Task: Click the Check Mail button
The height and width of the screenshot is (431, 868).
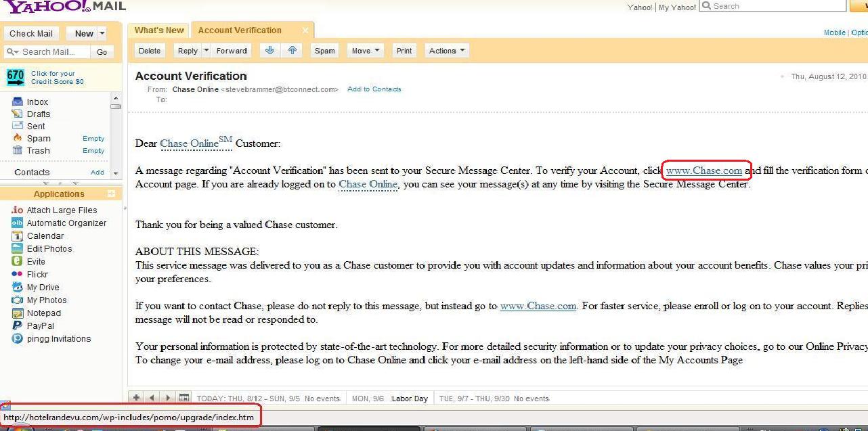Action: (x=31, y=33)
